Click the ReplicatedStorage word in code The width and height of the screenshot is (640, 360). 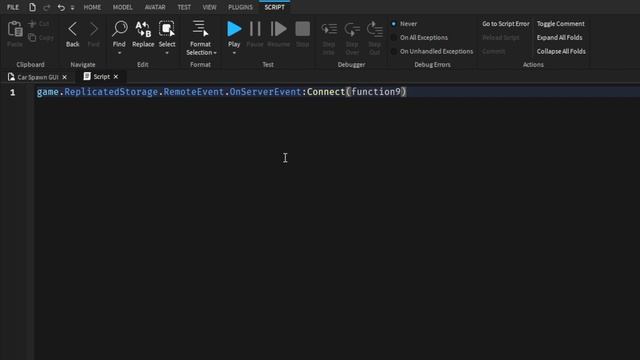(x=111, y=92)
